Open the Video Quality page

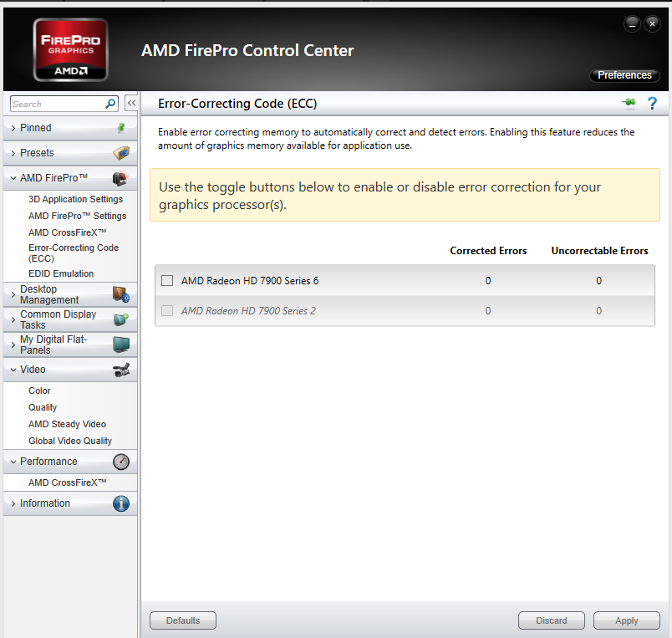(x=43, y=407)
